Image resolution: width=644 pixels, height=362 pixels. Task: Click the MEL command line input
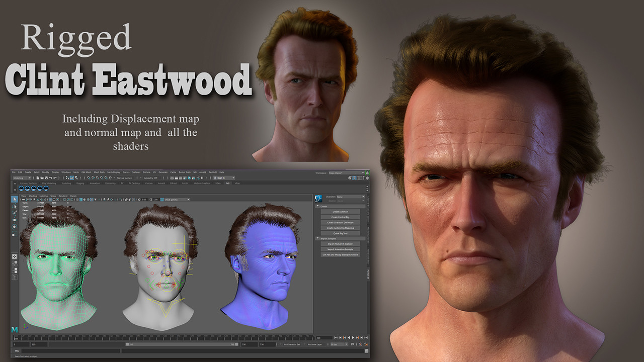click(70, 350)
